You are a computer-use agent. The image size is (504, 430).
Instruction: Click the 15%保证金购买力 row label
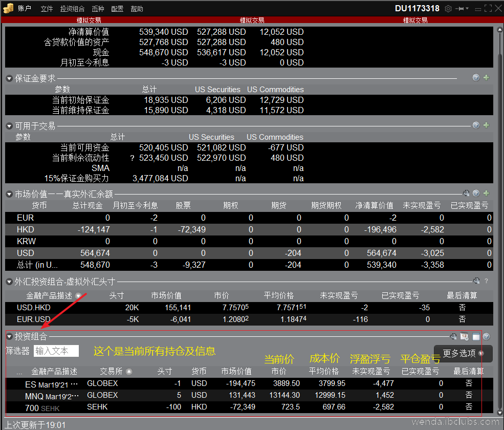point(77,179)
